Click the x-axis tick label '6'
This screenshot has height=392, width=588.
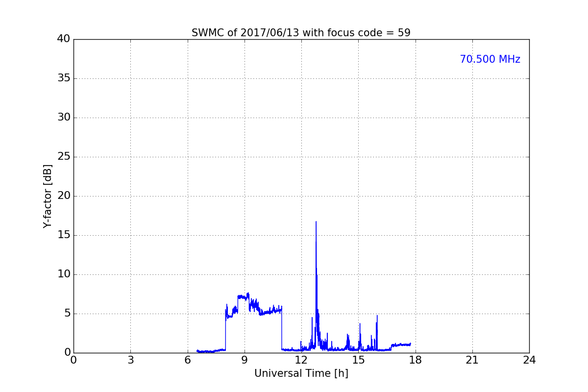[187, 360]
